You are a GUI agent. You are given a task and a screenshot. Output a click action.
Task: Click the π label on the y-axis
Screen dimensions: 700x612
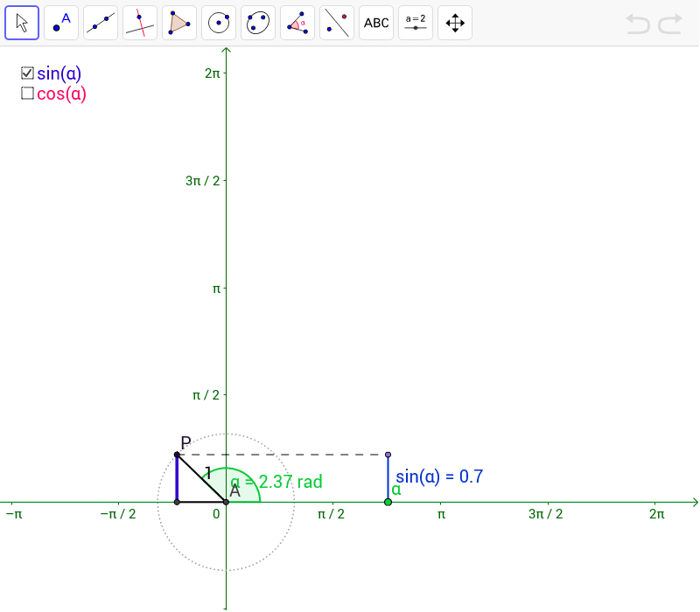[216, 289]
